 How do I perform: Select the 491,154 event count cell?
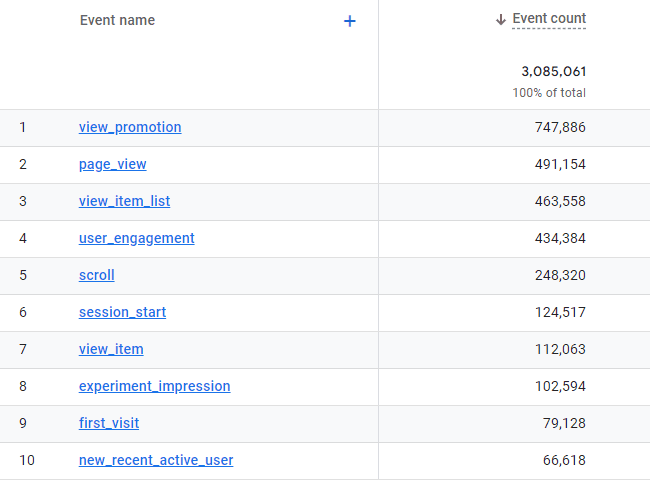[560, 165]
